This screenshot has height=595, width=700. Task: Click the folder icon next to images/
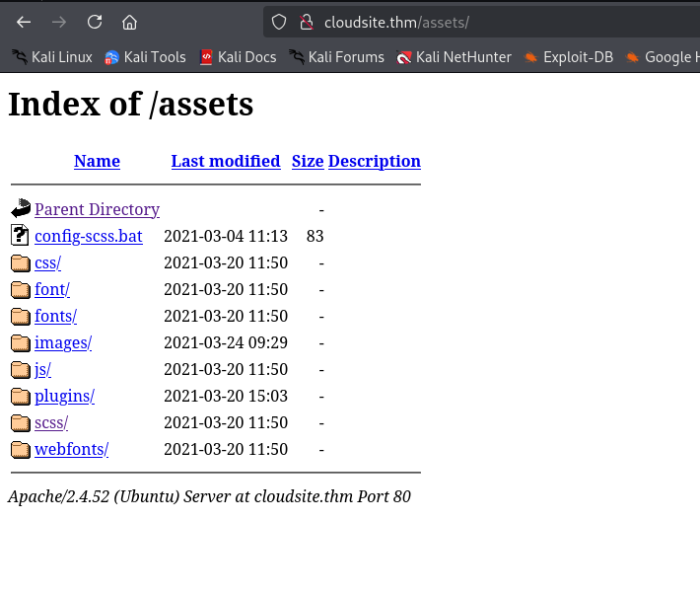point(21,342)
